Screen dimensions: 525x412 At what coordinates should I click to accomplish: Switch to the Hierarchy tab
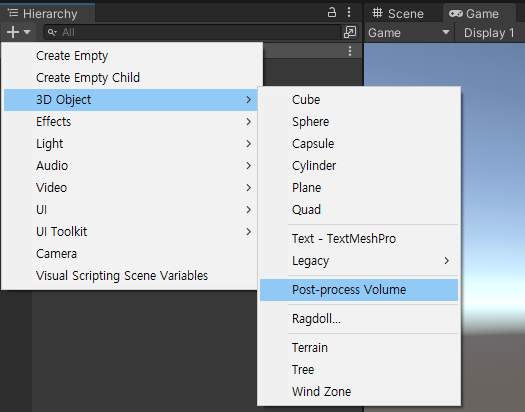[x=48, y=14]
